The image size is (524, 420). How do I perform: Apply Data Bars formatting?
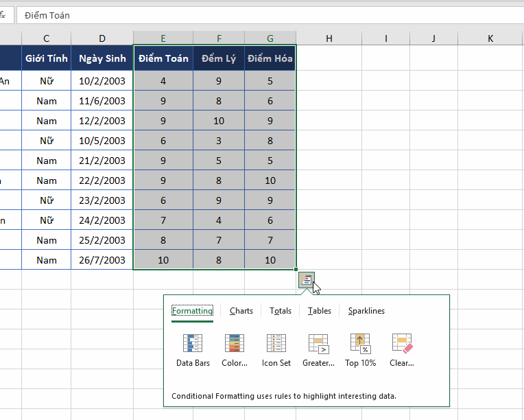pos(193,350)
